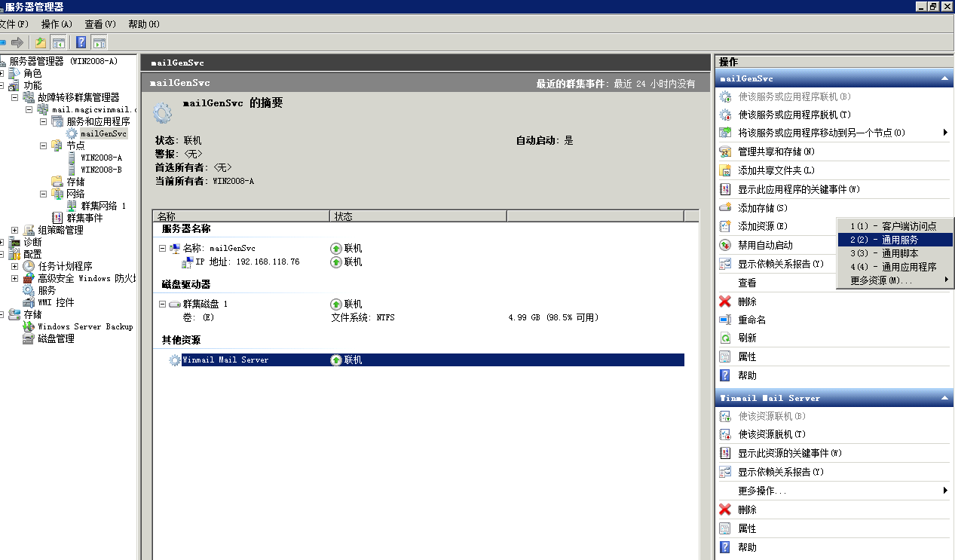Click 属性 under Winmail Mail Server section
This screenshot has height=560, width=955.
click(x=747, y=528)
